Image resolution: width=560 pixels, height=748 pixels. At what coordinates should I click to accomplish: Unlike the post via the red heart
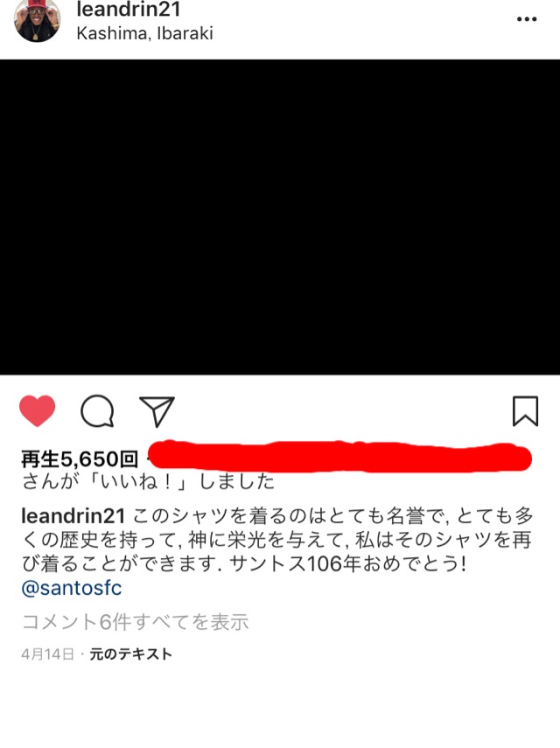coord(38,410)
